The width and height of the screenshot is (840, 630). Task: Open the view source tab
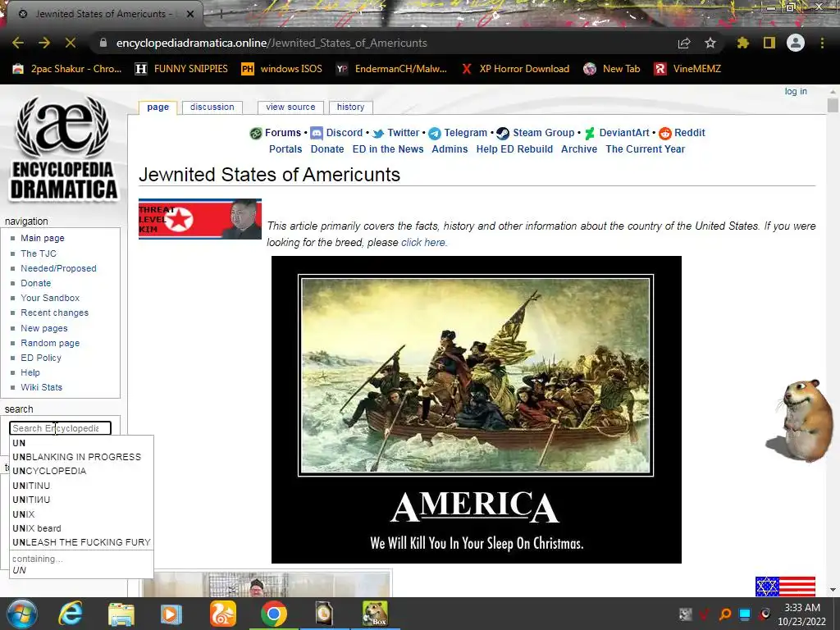(290, 107)
